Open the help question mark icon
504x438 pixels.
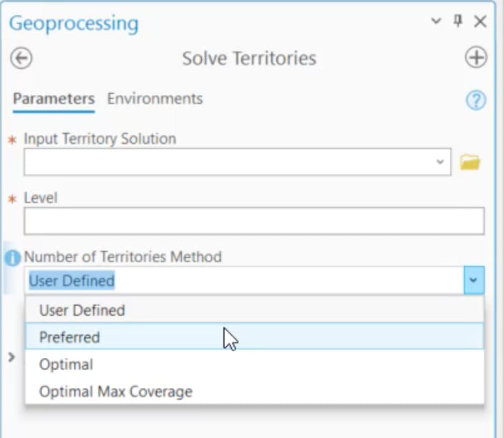coord(476,100)
